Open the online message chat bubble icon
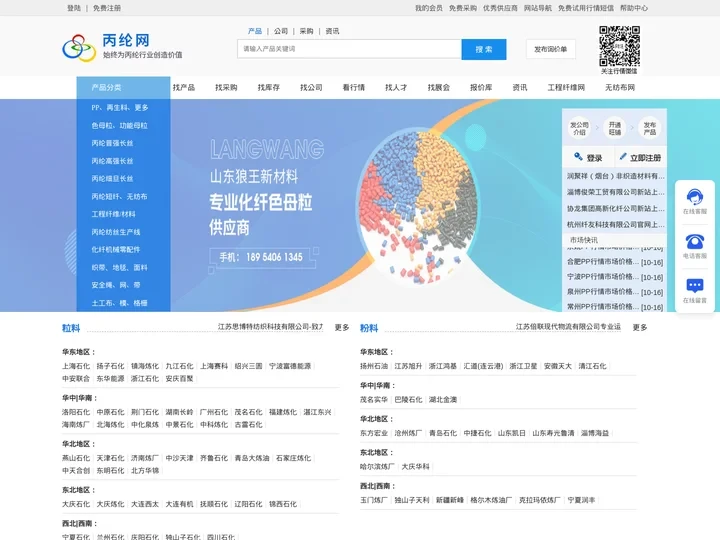720x540 pixels. click(x=694, y=286)
